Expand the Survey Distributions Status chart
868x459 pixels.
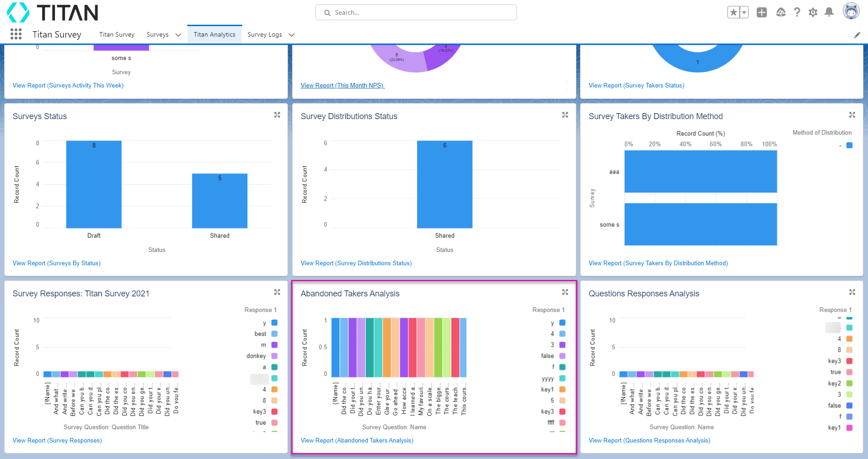coord(565,115)
